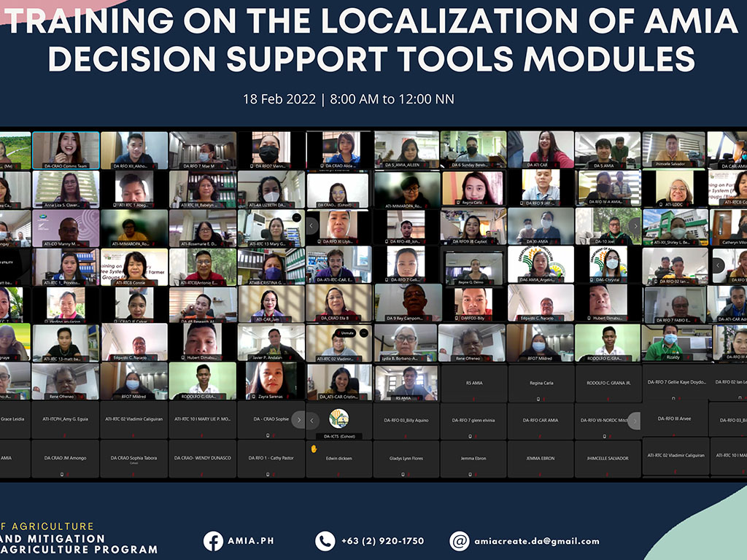
Task: Click the next-page arrow on DA-10 Joel tile
Action: 635,226
